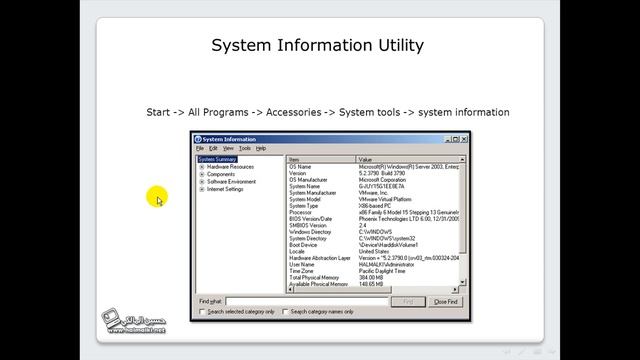This screenshot has width=640, height=360.
Task: Click the value Pacific Daylight Time
Action: [x=382, y=271]
